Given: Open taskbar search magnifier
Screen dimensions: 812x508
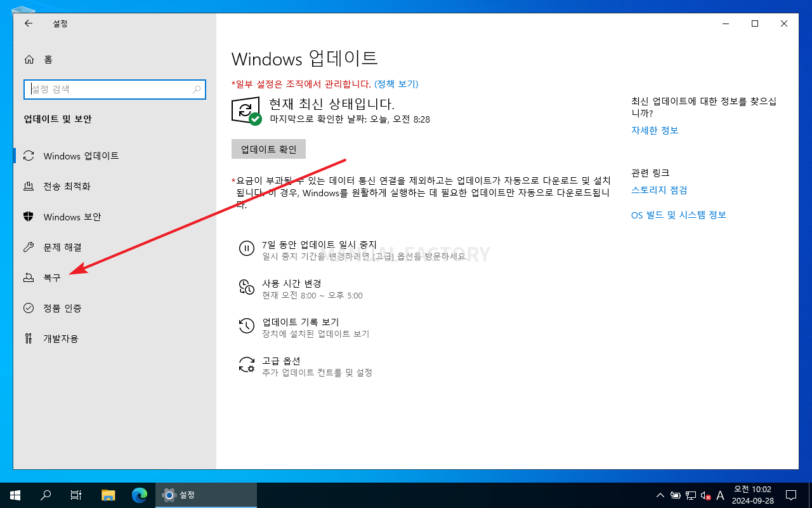Looking at the screenshot, I should tap(46, 495).
